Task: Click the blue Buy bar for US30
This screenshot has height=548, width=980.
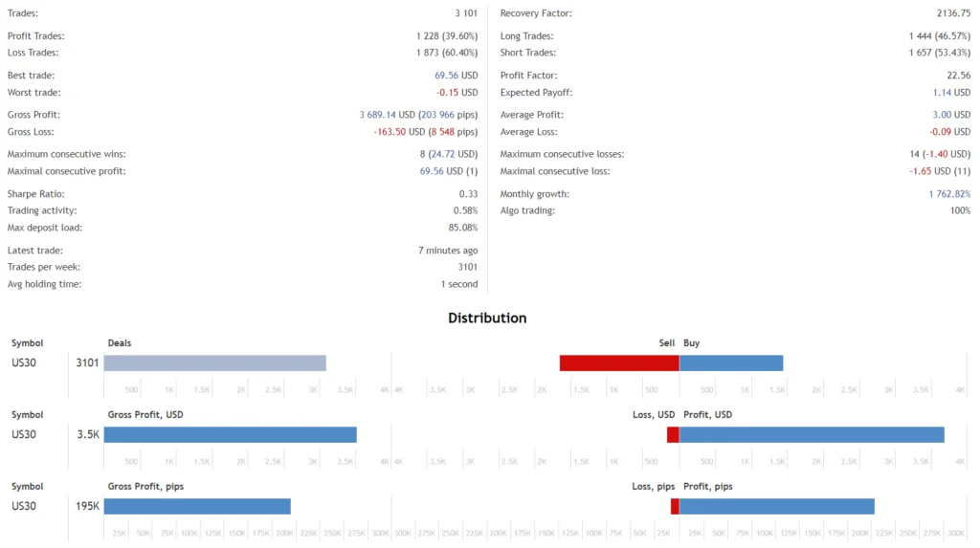Action: pyautogui.click(x=731, y=363)
